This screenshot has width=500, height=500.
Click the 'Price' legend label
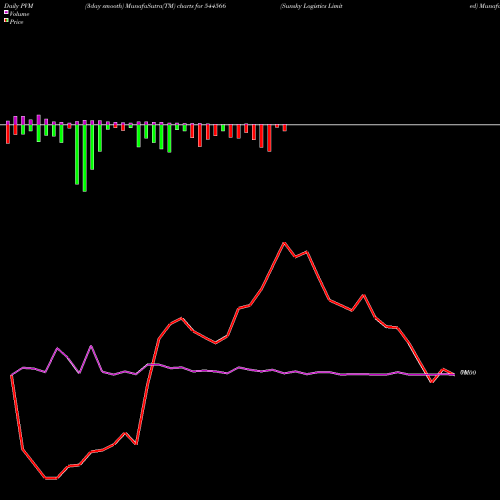(16, 22)
